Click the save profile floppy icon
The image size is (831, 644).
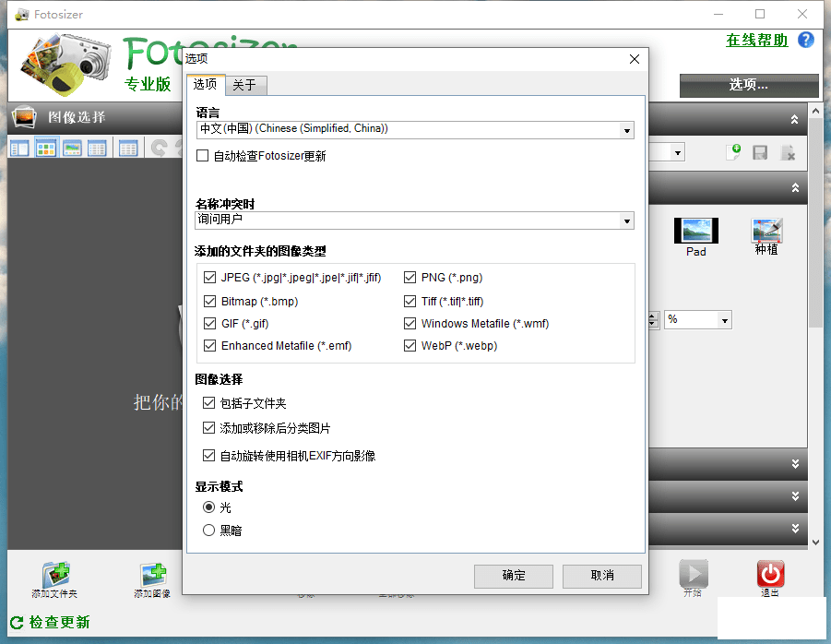[x=760, y=152]
